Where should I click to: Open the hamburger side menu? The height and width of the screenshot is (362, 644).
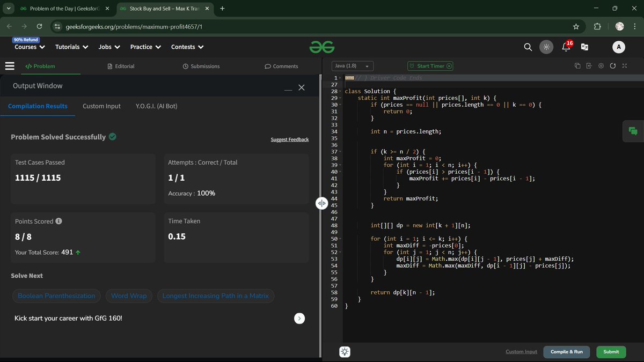9,66
